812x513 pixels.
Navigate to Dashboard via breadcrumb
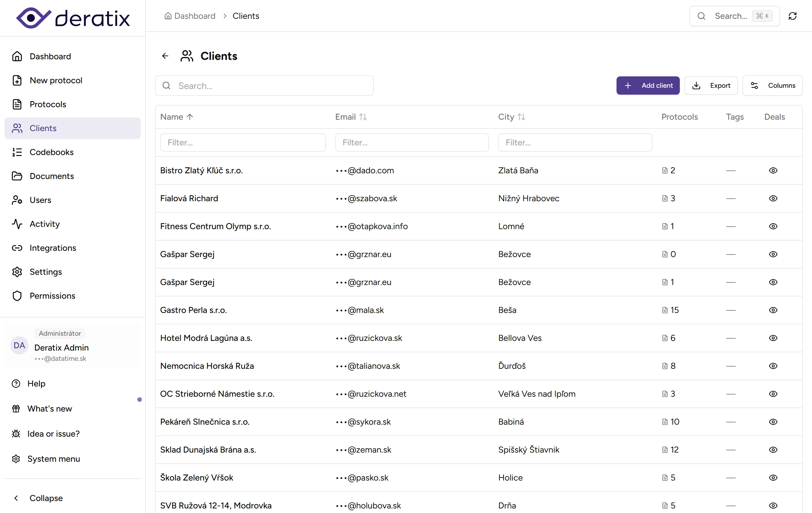tap(194, 16)
